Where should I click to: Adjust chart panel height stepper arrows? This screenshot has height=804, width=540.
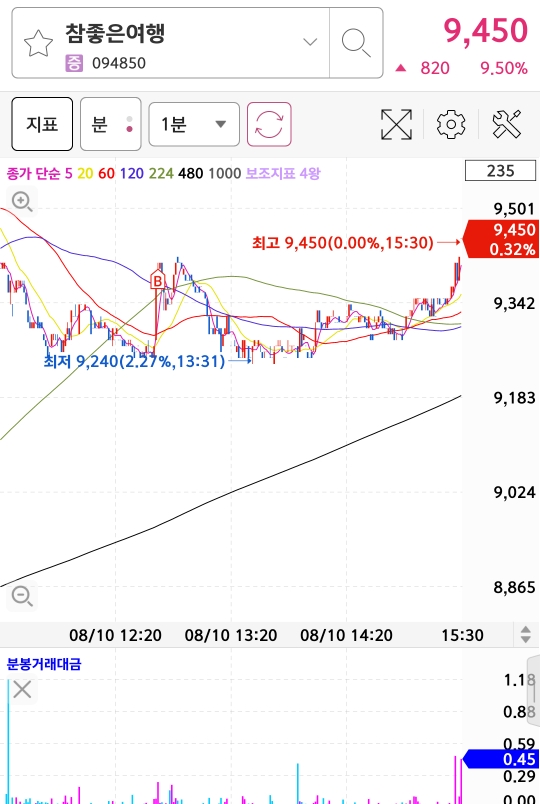pyautogui.click(x=526, y=635)
